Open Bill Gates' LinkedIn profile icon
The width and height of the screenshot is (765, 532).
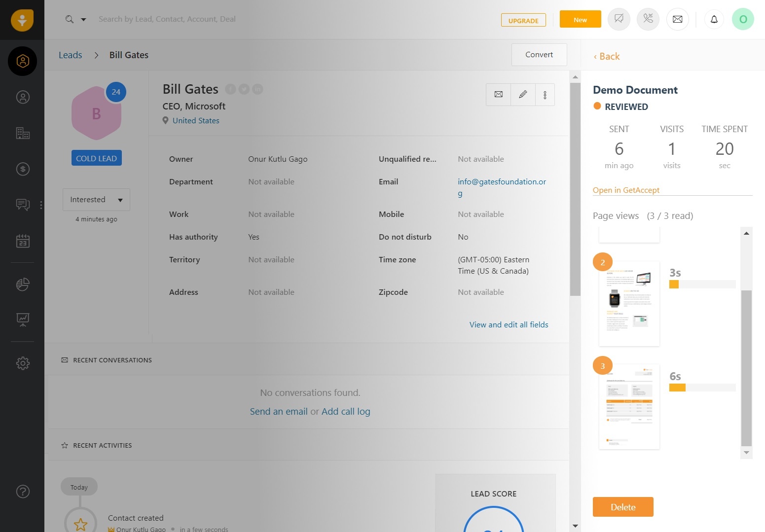tap(257, 89)
